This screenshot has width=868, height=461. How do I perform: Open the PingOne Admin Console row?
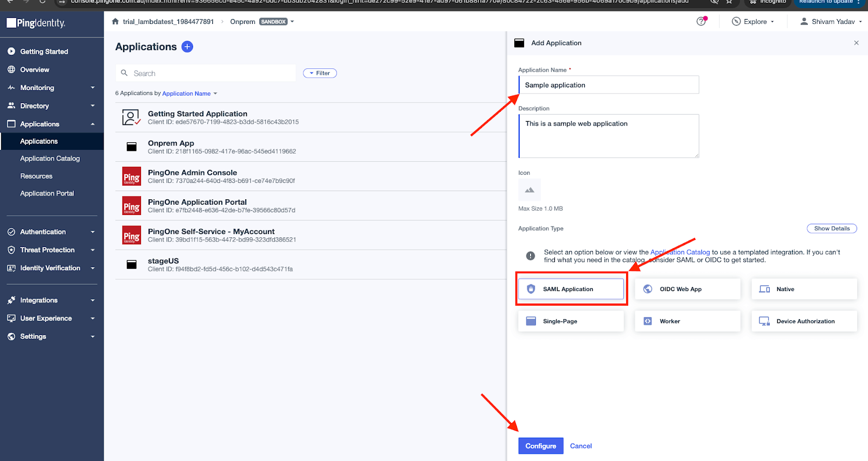pos(311,176)
